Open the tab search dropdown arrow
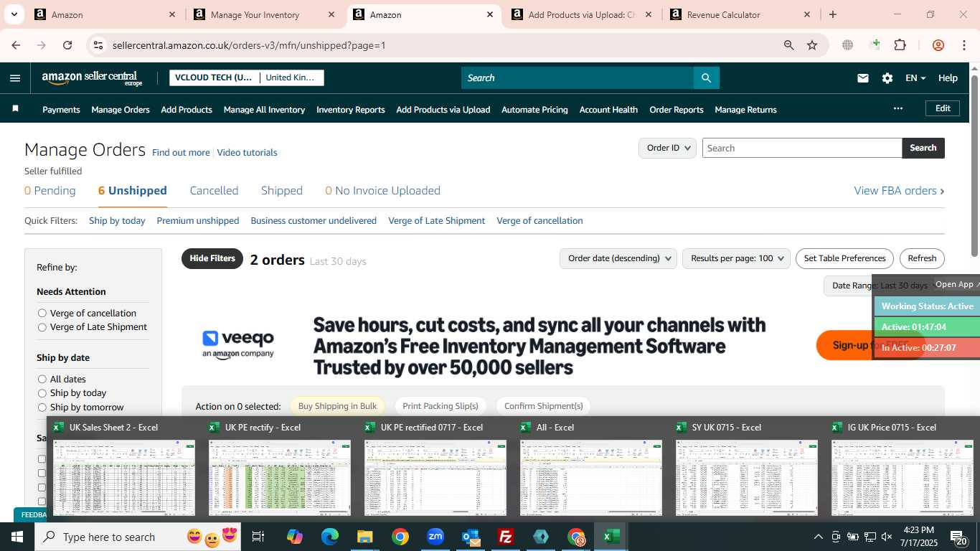Viewport: 980px width, 551px height. tap(14, 14)
